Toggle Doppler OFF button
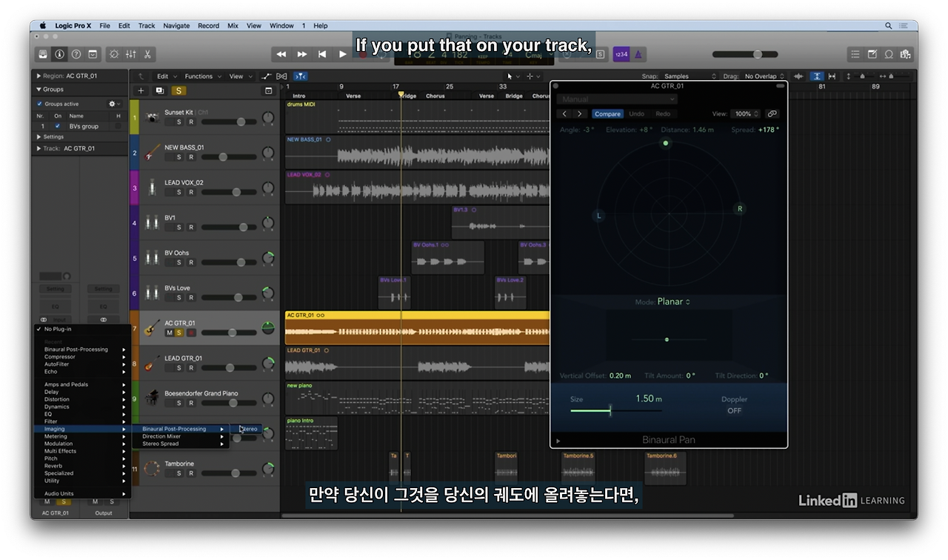The height and width of the screenshot is (560, 948). (734, 410)
